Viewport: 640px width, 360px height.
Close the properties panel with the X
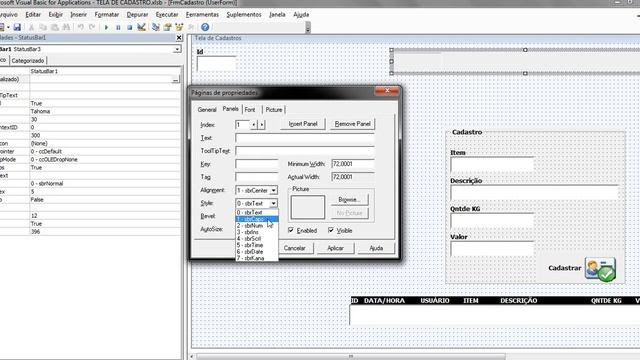point(179,38)
